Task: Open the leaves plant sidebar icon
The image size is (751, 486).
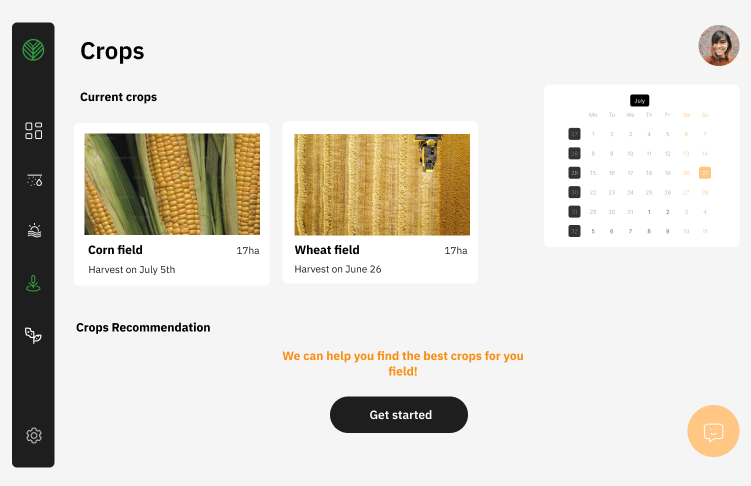Action: point(34,335)
